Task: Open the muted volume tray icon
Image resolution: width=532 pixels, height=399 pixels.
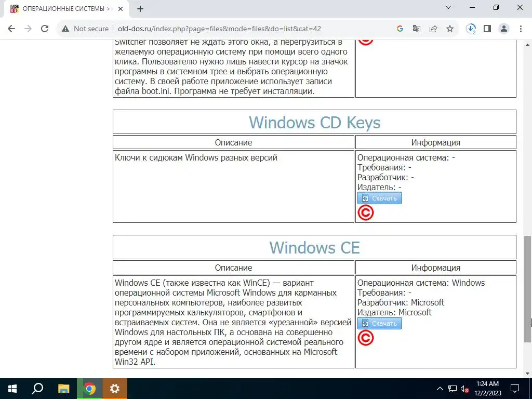Action: [x=465, y=389]
